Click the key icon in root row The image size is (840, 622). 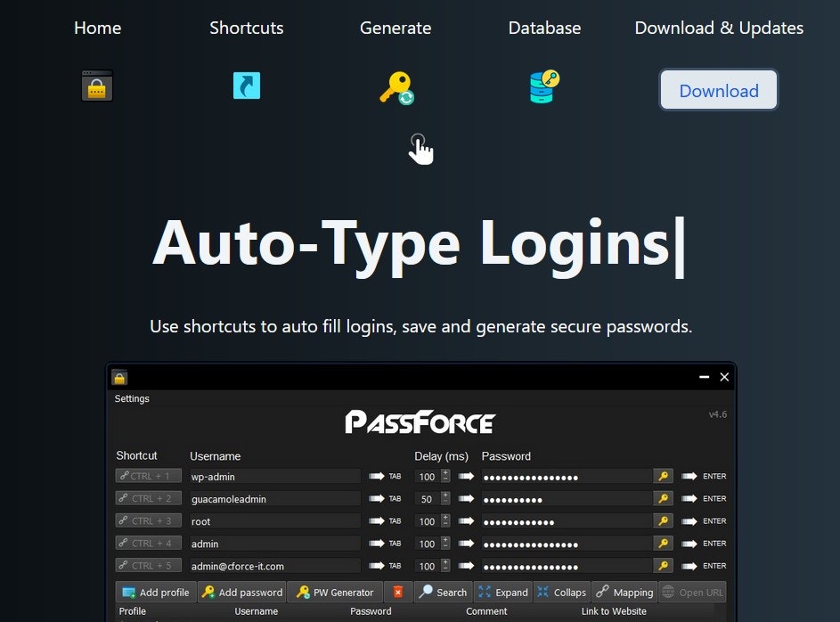click(x=664, y=521)
